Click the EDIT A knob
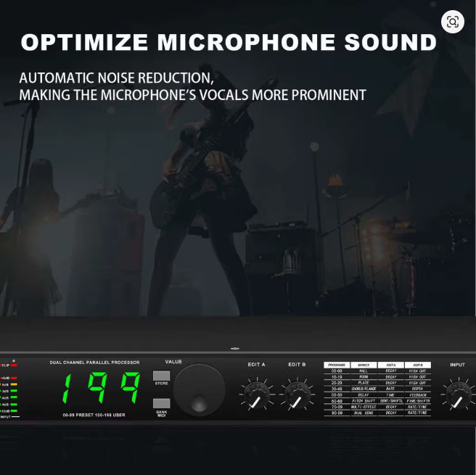Viewport: 476px width, 475px height. click(x=256, y=395)
